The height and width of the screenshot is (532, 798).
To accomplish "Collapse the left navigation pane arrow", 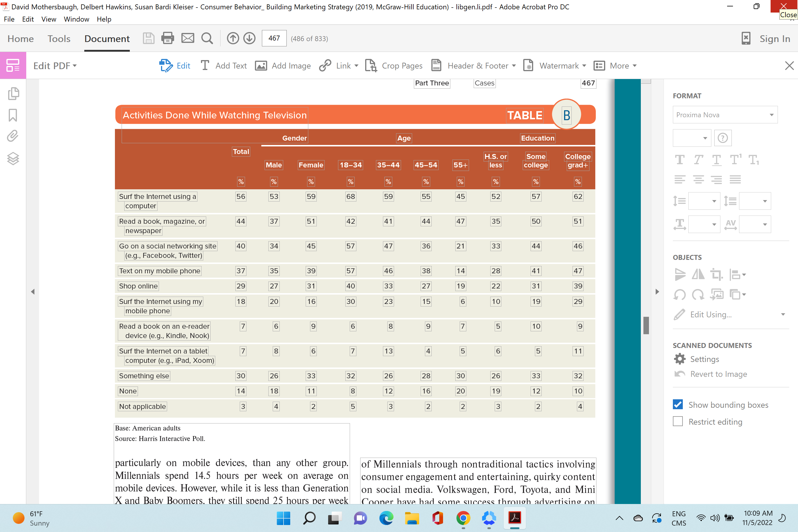I will [x=33, y=291].
